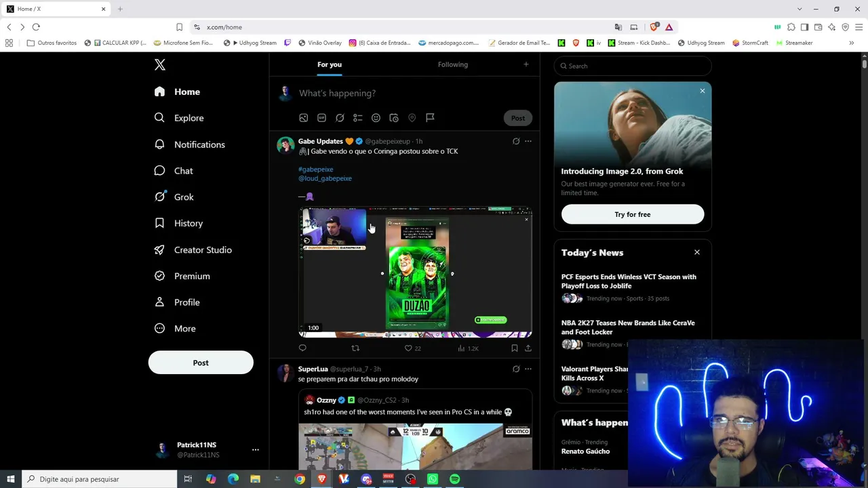This screenshot has width=868, height=488.
Task: Repost the Gabe Updates post
Action: (x=355, y=348)
